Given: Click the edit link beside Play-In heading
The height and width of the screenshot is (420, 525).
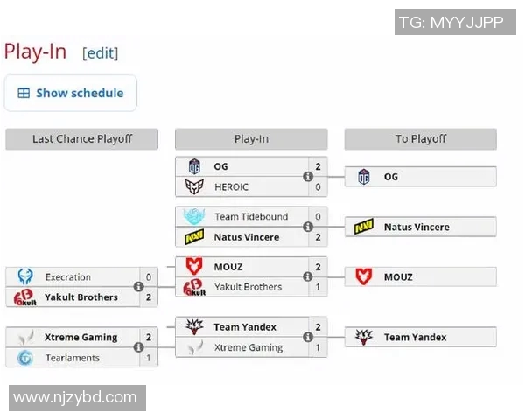Looking at the screenshot, I should coord(101,52).
